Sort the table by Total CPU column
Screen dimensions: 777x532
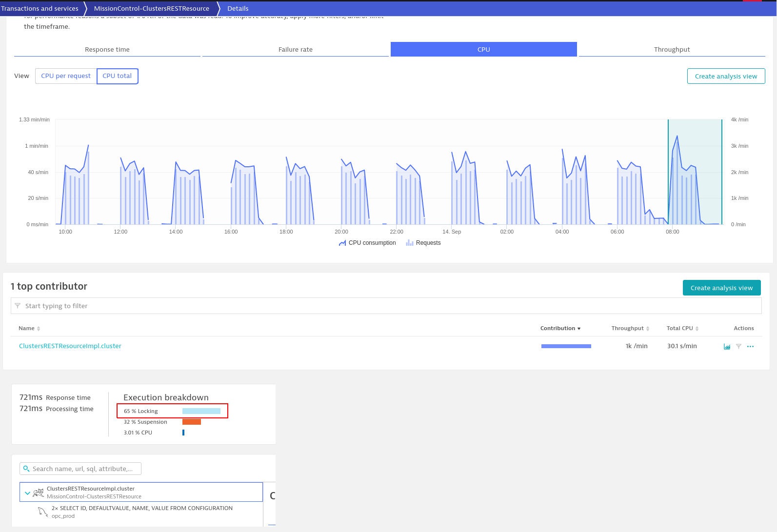pos(682,329)
